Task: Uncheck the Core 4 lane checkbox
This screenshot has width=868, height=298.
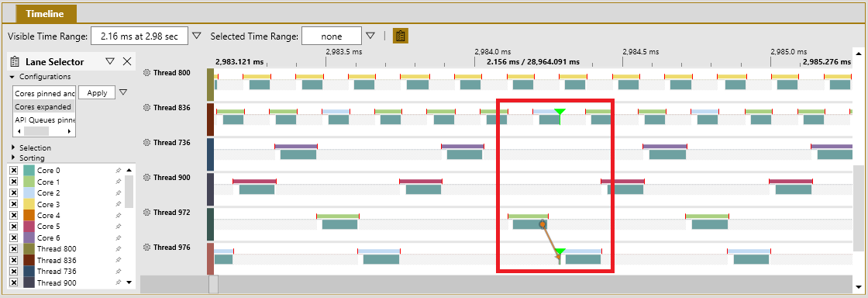Action: [x=15, y=216]
